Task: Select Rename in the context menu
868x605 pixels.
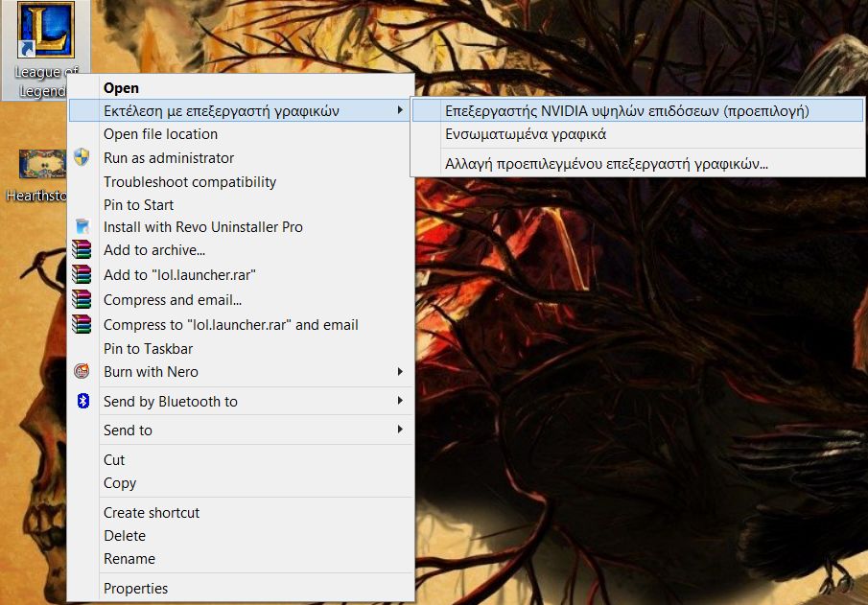Action: 241,559
